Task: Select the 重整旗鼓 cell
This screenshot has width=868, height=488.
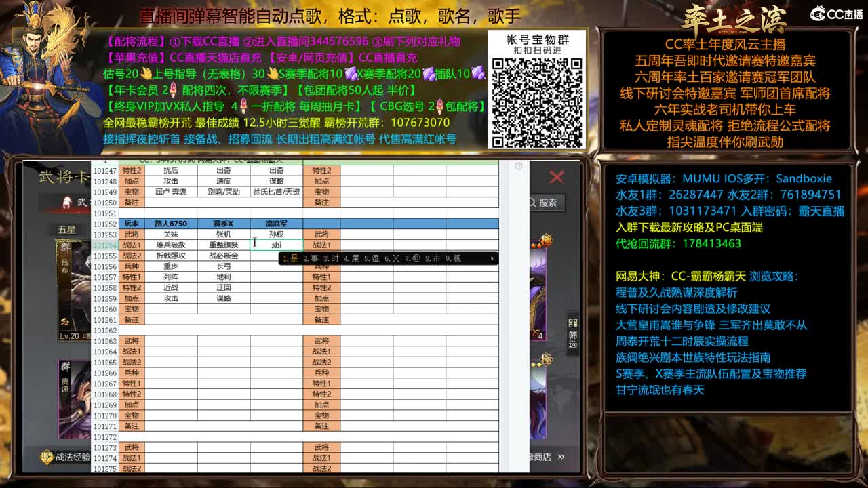Action: (x=224, y=245)
